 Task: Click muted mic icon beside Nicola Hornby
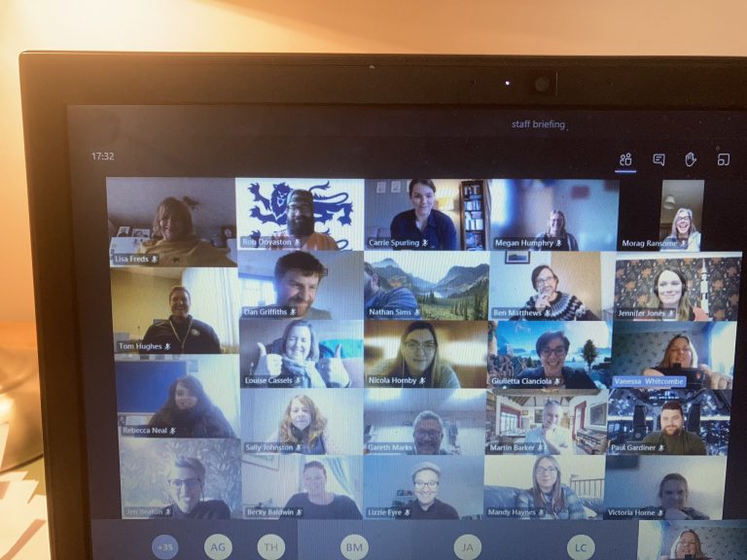click(422, 381)
